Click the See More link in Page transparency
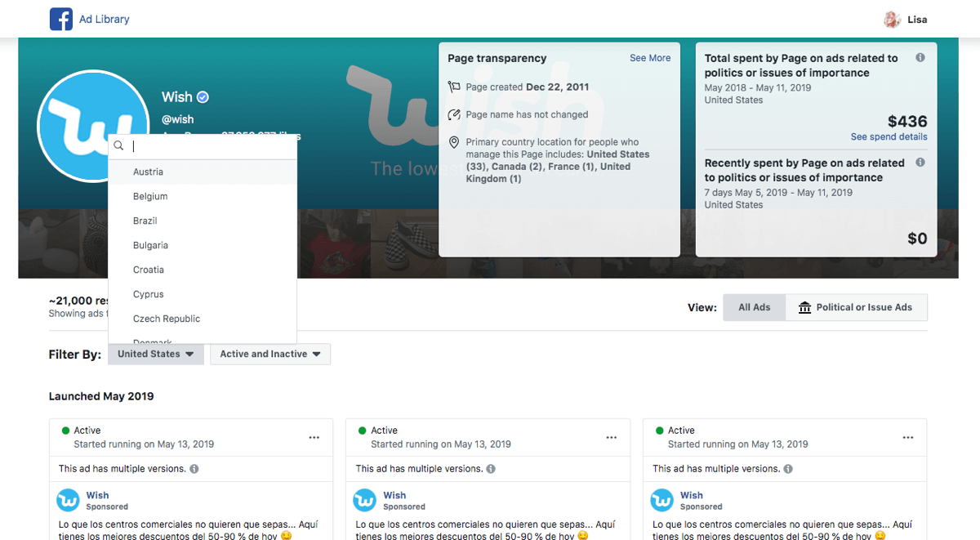This screenshot has height=540, width=980. (650, 58)
